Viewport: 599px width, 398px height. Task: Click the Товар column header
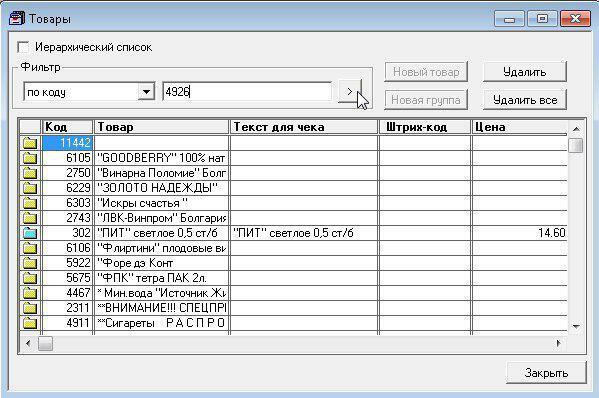[x=161, y=127]
